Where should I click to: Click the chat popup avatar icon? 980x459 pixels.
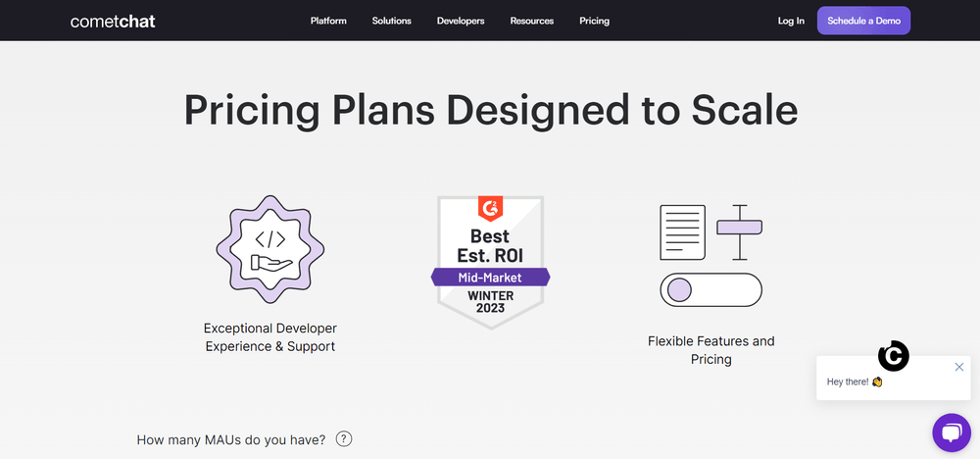pos(893,356)
